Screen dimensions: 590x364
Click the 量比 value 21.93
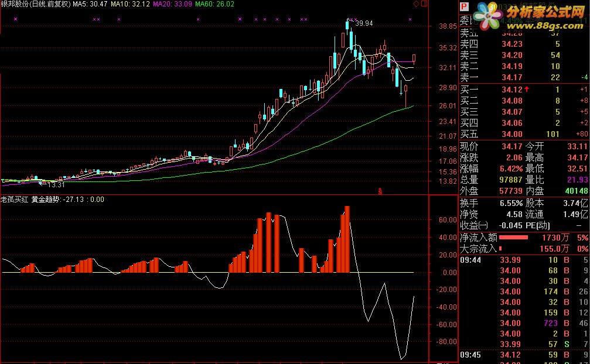click(x=577, y=180)
